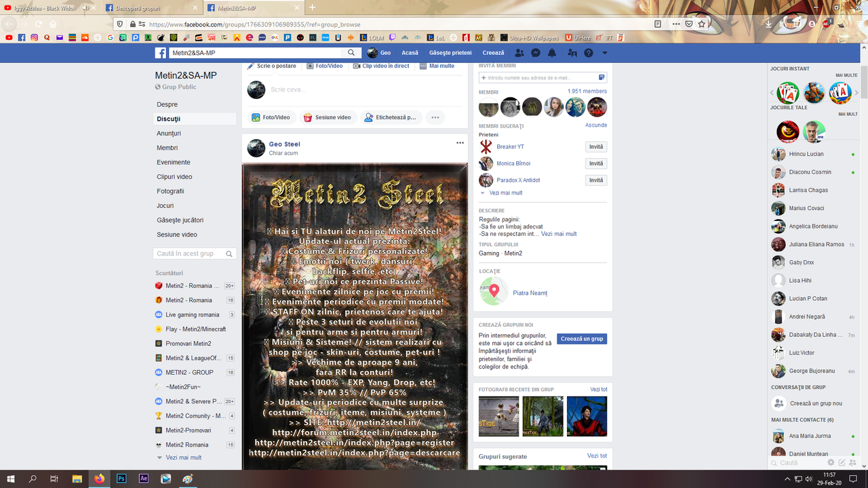The image size is (868, 488).
Task: Open Găsește prieteni in the header
Action: pos(450,53)
